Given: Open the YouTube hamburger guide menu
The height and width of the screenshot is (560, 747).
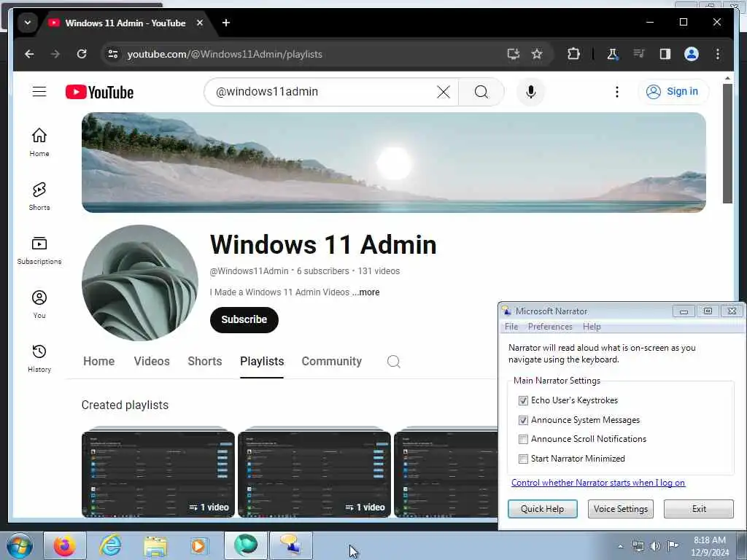Looking at the screenshot, I should (x=39, y=91).
